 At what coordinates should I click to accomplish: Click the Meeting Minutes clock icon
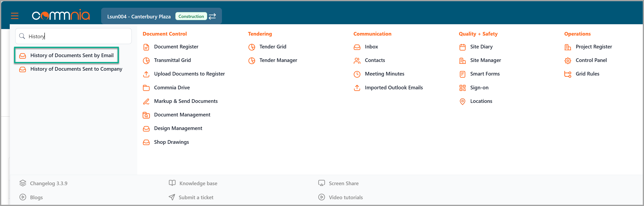click(357, 74)
